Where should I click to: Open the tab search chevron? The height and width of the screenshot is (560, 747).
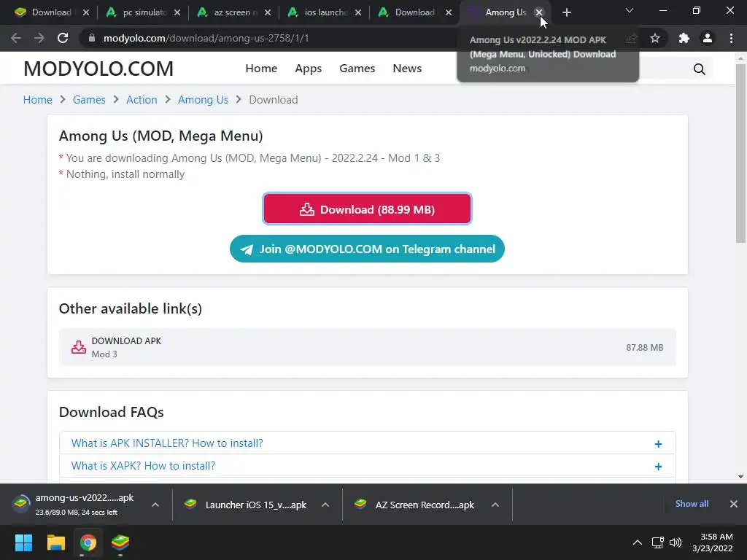click(630, 10)
